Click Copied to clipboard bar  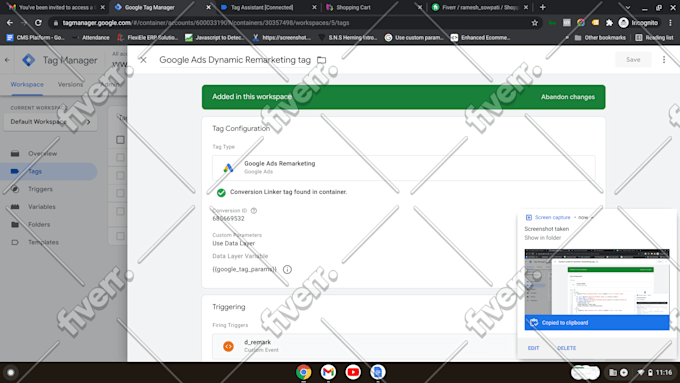[x=597, y=323]
